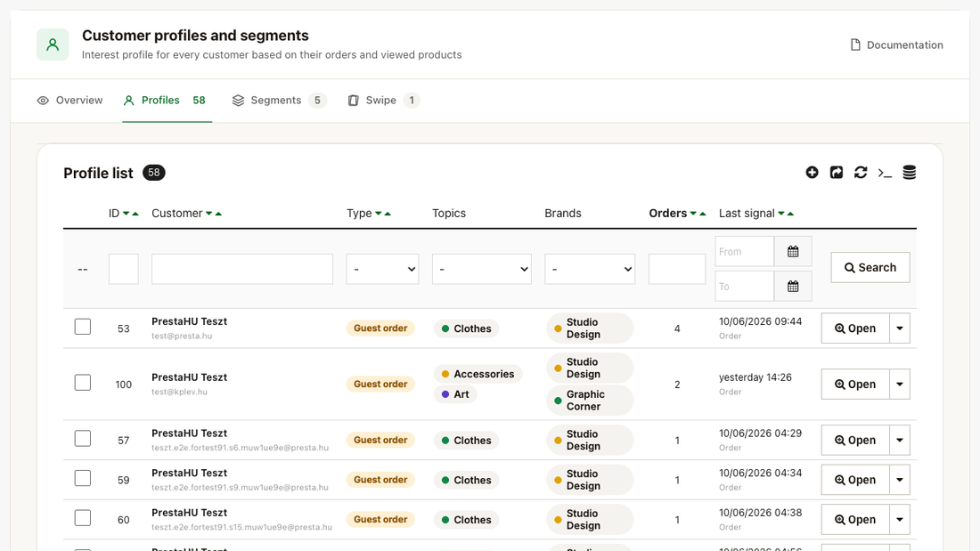The width and height of the screenshot is (980, 551).
Task: Select checkbox for profile ID 53
Action: pyautogui.click(x=83, y=327)
